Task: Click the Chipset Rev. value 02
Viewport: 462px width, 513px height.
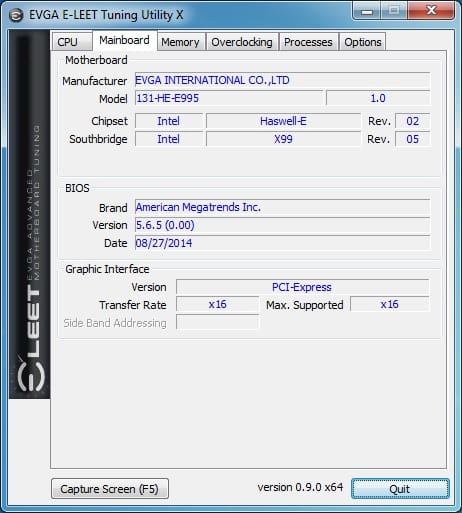Action: pyautogui.click(x=413, y=121)
